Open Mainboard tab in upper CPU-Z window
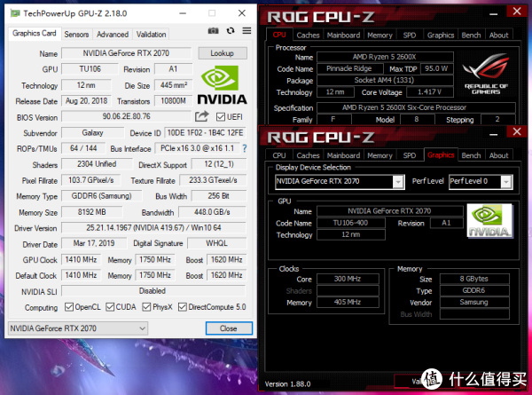The image size is (532, 395). [x=343, y=36]
